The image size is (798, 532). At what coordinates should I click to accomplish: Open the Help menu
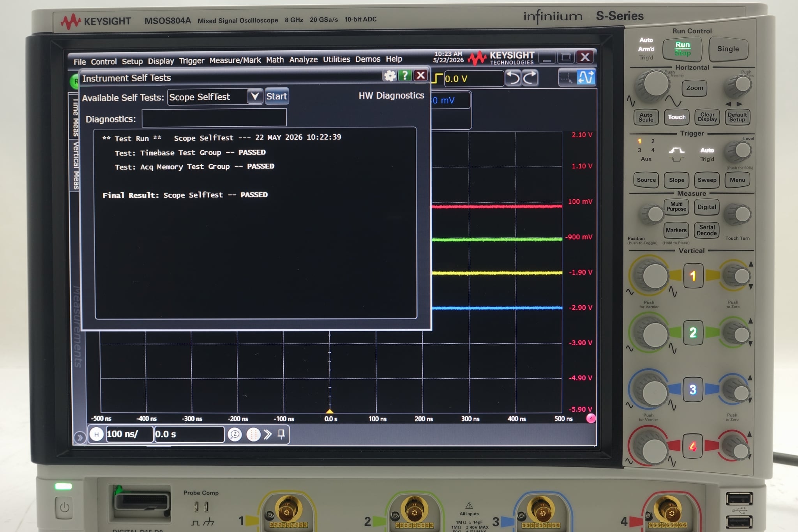(x=394, y=59)
